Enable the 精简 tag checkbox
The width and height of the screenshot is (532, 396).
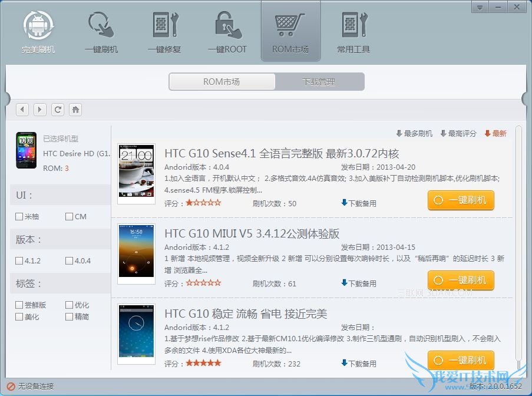(x=69, y=316)
